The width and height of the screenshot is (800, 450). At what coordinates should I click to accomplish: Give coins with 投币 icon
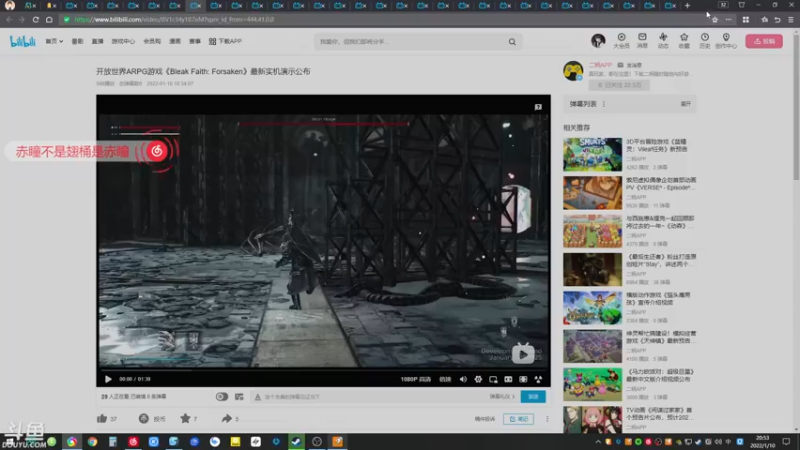(x=144, y=418)
